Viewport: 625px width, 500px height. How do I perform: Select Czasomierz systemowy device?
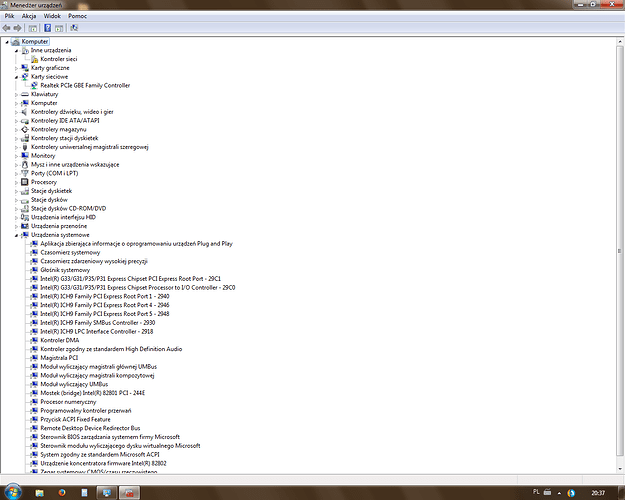pos(70,252)
